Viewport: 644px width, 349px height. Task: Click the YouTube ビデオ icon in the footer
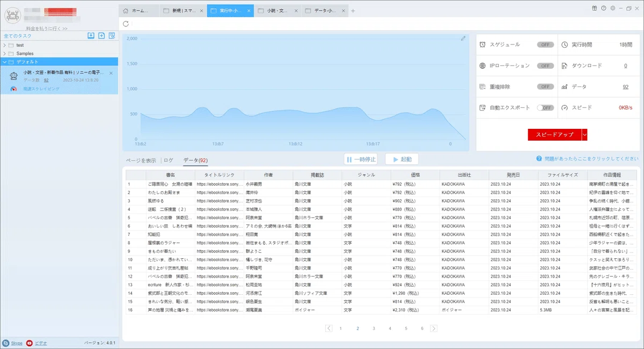(30, 343)
